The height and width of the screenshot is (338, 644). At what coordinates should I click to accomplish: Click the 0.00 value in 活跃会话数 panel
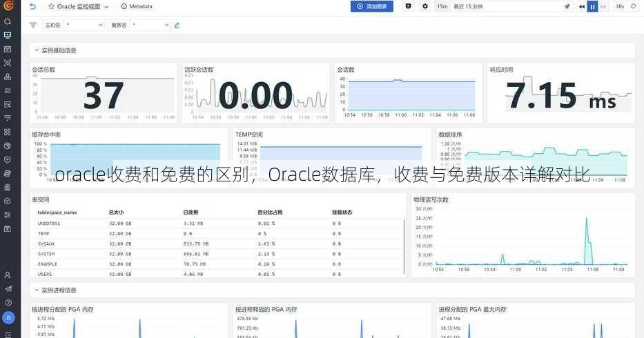[x=255, y=96]
